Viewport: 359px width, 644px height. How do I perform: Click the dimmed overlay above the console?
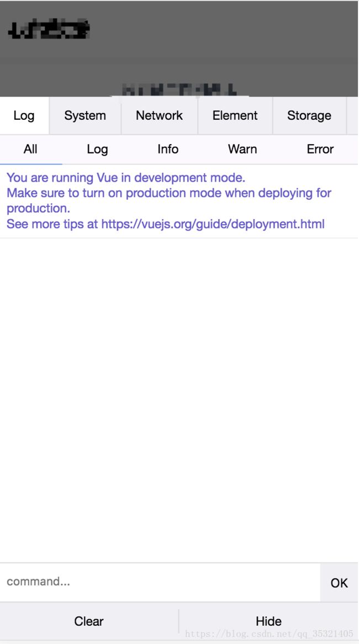click(179, 49)
